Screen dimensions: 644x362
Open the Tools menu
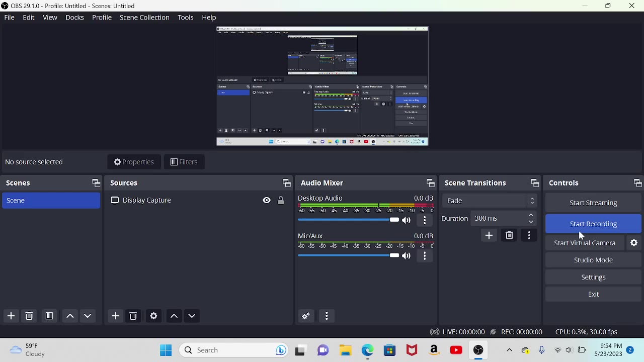[x=186, y=18]
